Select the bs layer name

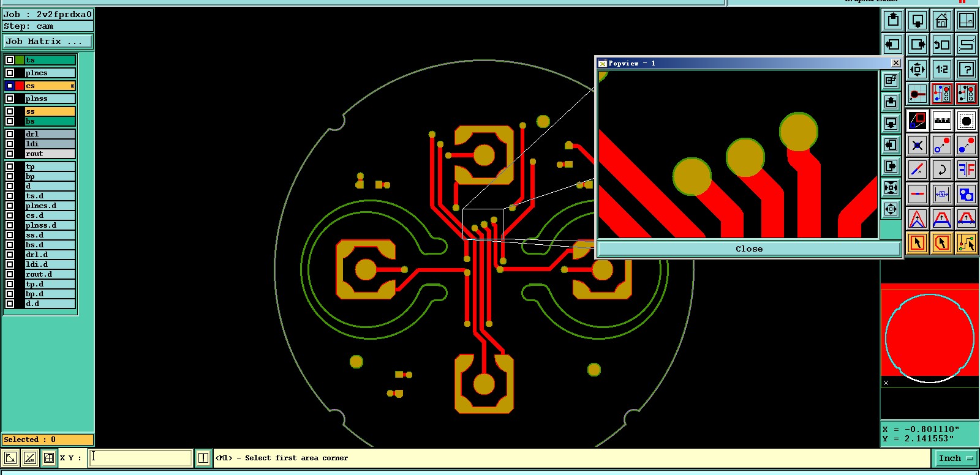(50, 121)
